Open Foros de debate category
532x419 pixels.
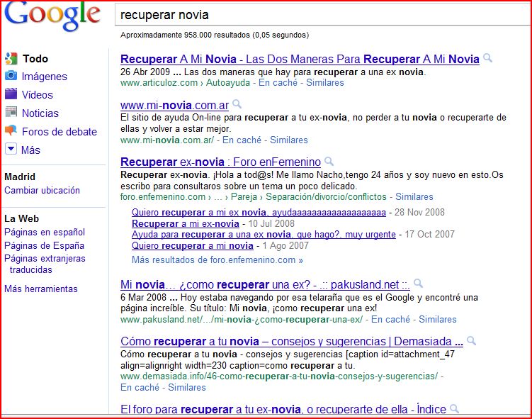click(60, 132)
